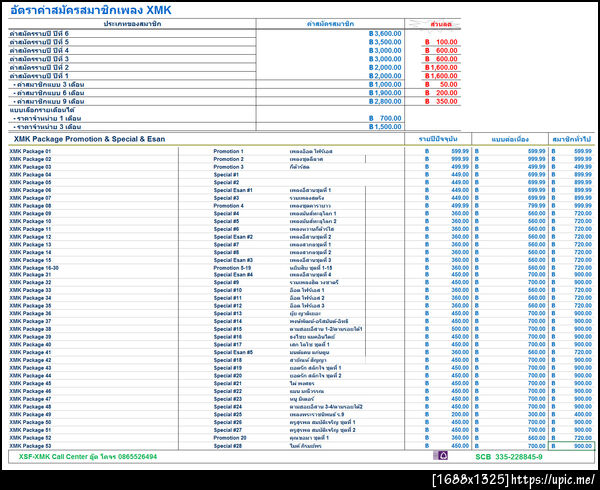Select the 'XMK Package 38' cell
Image resolution: width=600 pixels, height=490 pixels.
tap(30, 329)
